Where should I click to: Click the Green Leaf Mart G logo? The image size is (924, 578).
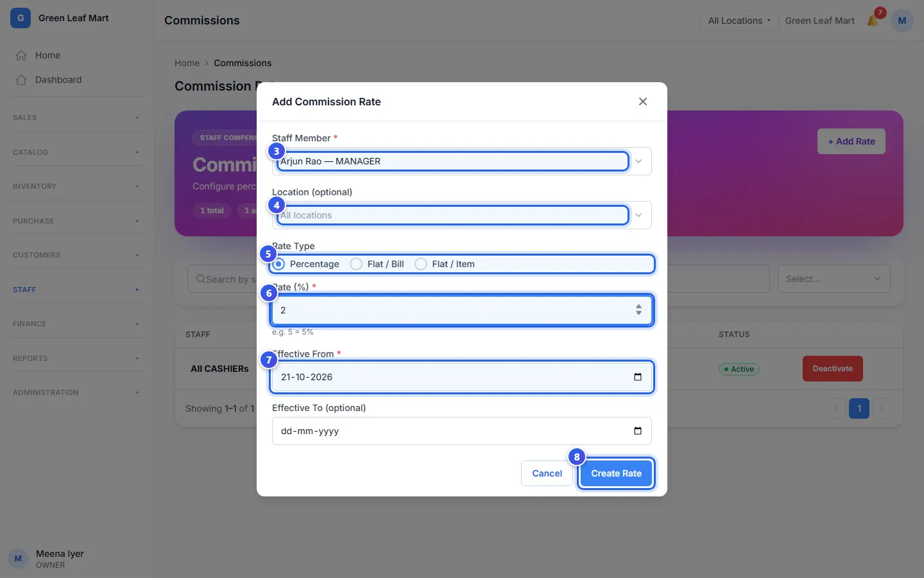point(21,18)
